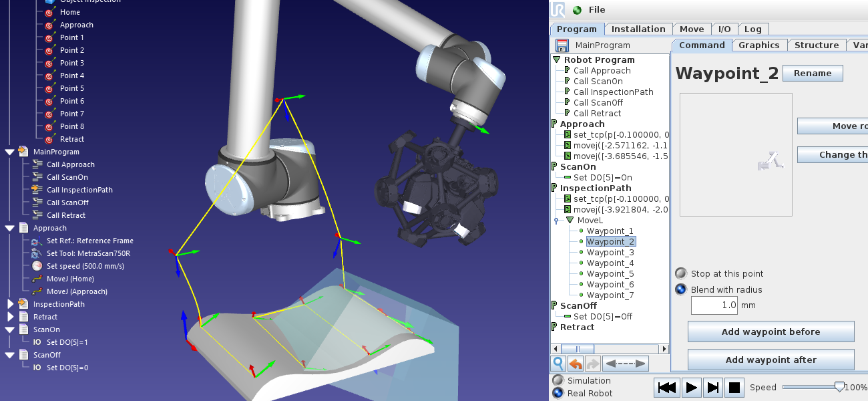Switch to the Installation tab

[638, 29]
